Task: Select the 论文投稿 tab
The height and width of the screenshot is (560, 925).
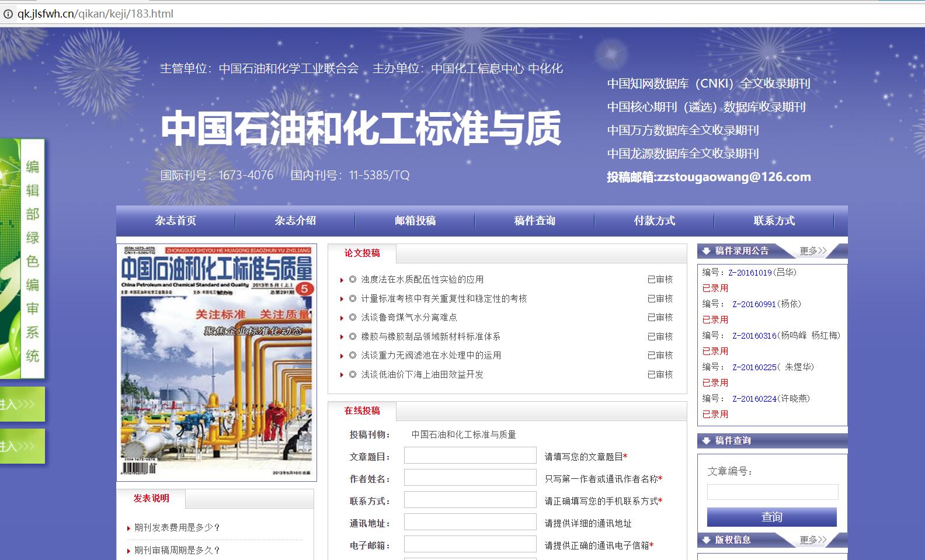Action: [x=362, y=253]
